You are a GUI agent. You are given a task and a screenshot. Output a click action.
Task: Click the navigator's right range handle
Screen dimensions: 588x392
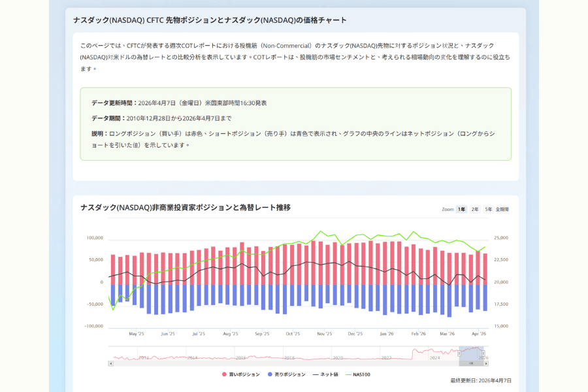(x=483, y=353)
